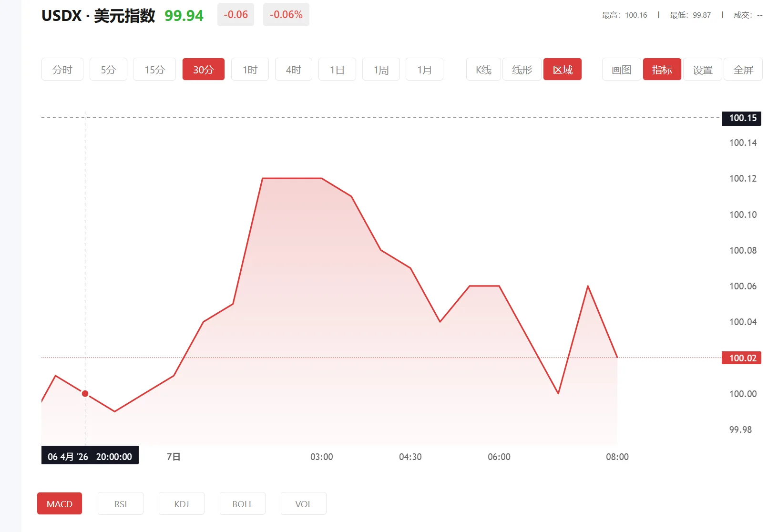Switch to the 分时 timeframe
778x532 pixels.
[x=62, y=69]
